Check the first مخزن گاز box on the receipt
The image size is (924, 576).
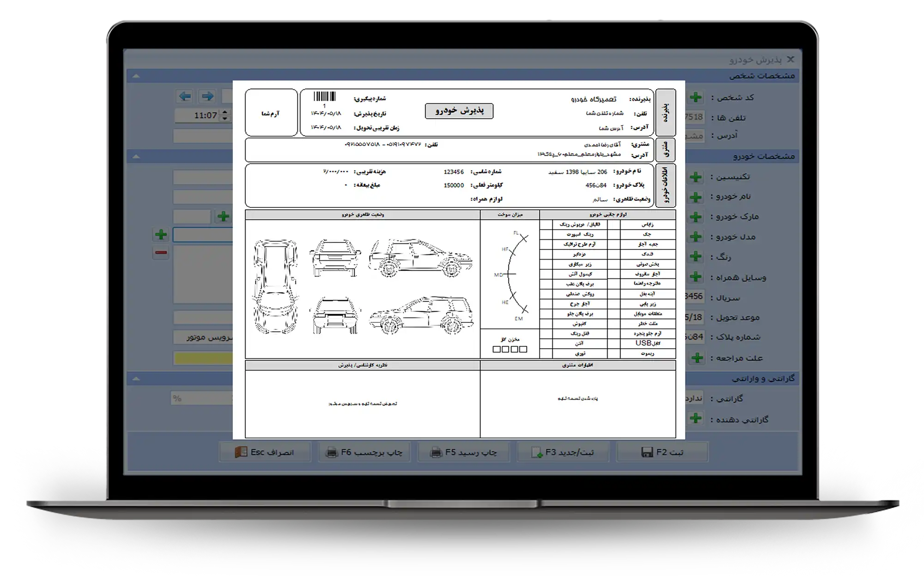[x=496, y=349]
